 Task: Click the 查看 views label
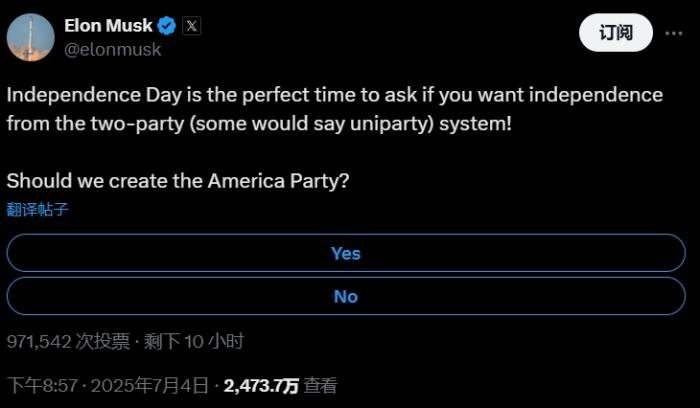(x=321, y=385)
